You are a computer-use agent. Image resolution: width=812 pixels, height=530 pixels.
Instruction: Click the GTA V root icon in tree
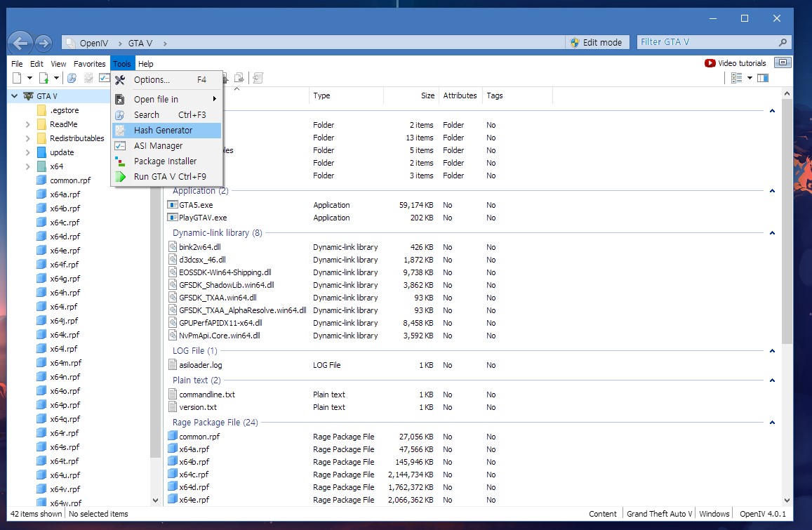[29, 96]
